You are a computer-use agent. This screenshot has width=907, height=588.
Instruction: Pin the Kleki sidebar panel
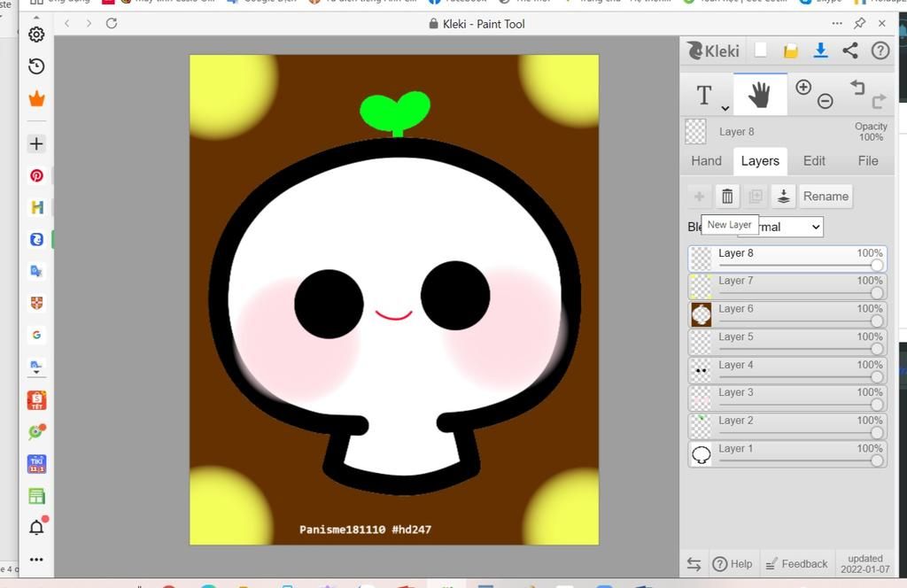[x=859, y=24]
